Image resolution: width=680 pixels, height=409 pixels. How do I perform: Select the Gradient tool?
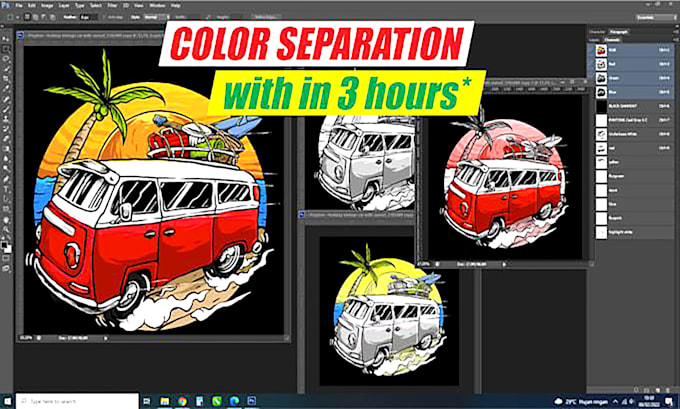tap(6, 149)
